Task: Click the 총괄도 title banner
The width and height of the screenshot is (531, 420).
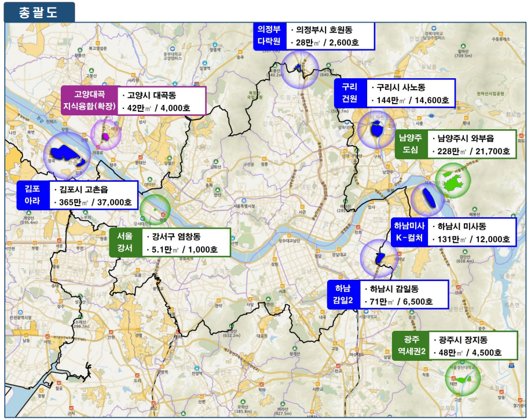Action: pos(39,12)
